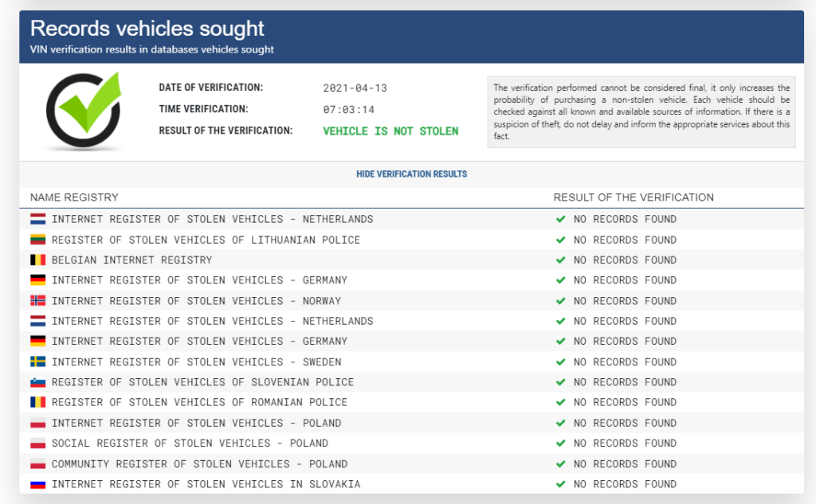Click the Slovakia register flag icon

coord(37,484)
